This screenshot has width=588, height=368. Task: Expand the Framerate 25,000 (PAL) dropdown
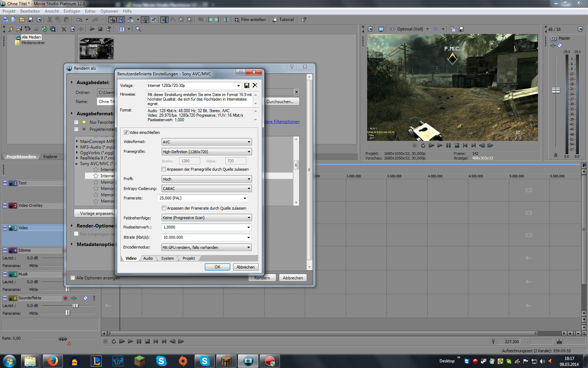point(203,198)
